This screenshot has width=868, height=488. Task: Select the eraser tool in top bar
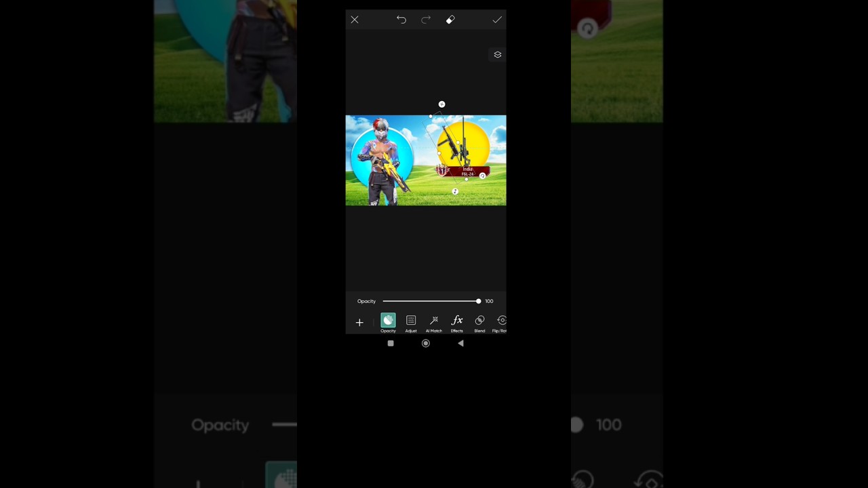click(450, 20)
